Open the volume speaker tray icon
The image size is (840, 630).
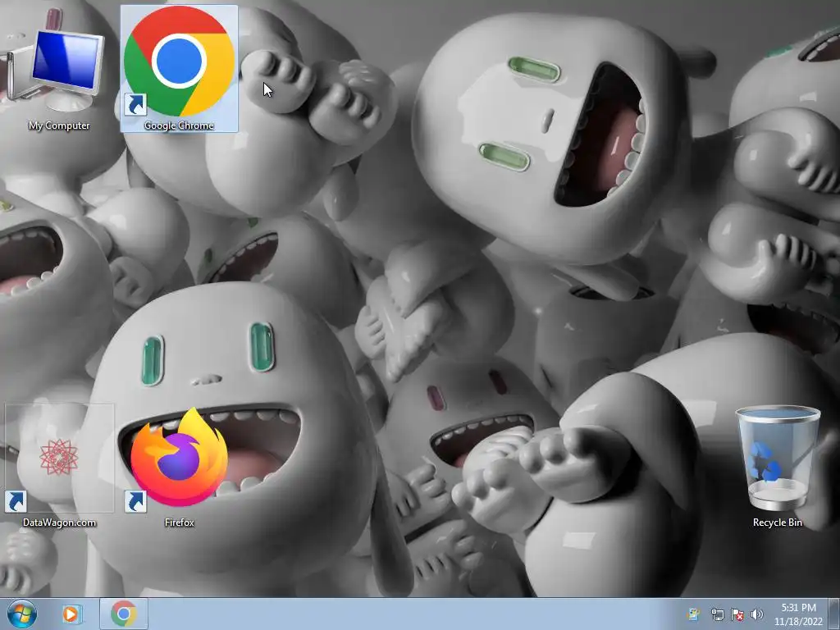pos(757,614)
